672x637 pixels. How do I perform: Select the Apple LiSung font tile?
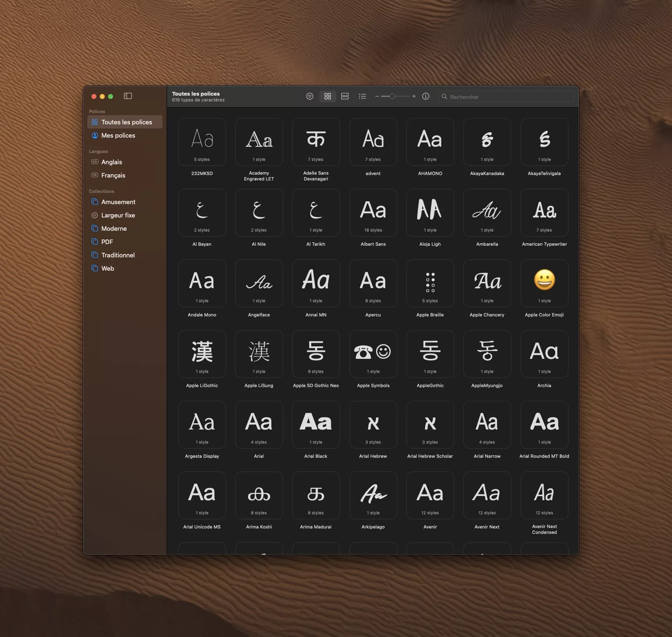pos(259,354)
